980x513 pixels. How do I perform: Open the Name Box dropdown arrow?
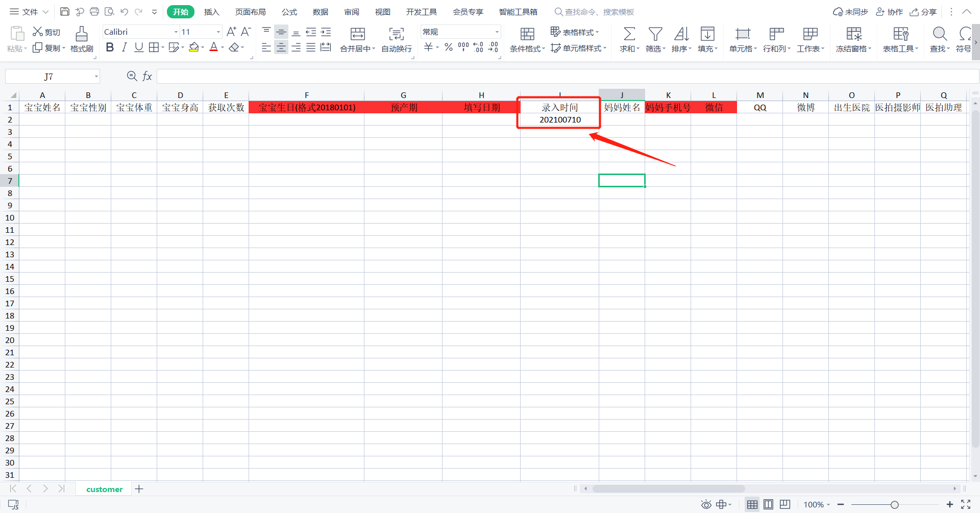96,77
